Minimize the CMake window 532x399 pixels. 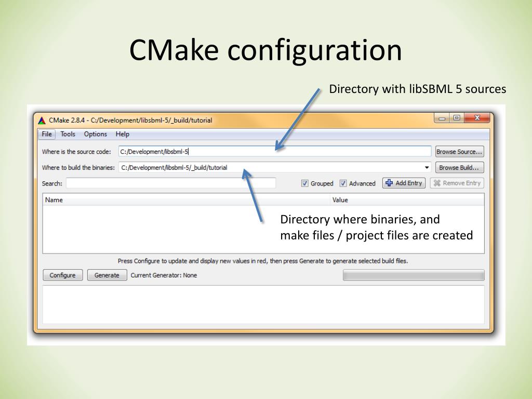coord(442,118)
